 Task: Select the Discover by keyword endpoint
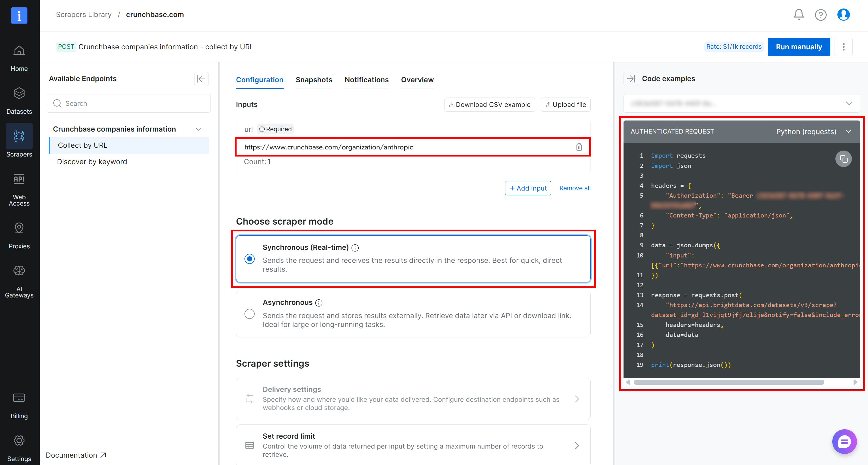coord(92,162)
